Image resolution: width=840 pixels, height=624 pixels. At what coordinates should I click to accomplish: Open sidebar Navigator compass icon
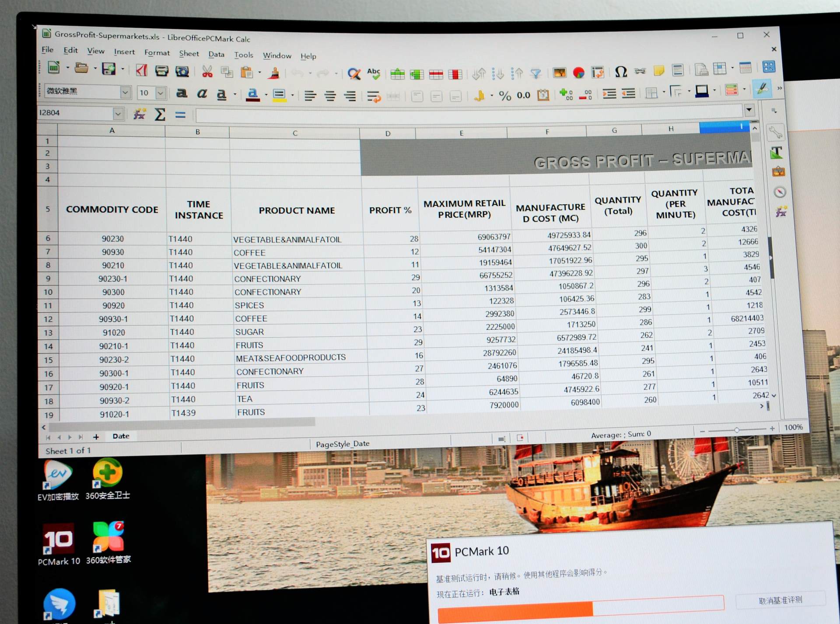(780, 192)
